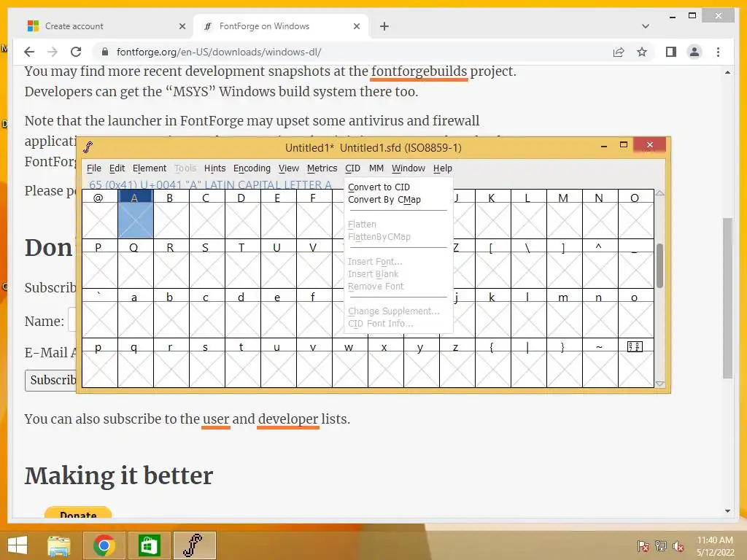Viewport: 747px width, 560px height.
Task: Click the FontForge scroll down arrow
Action: point(659,384)
